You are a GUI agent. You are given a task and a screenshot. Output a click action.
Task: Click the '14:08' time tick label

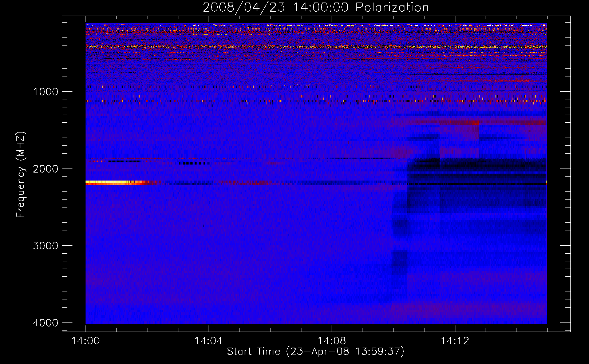point(332,341)
